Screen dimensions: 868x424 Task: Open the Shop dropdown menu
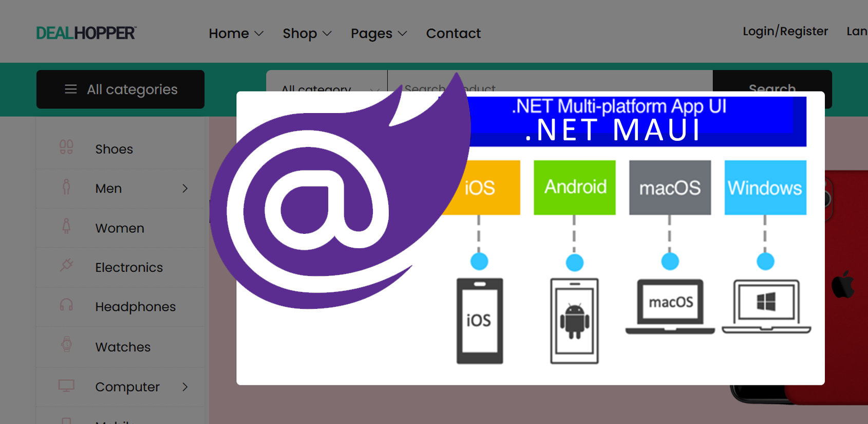click(307, 33)
